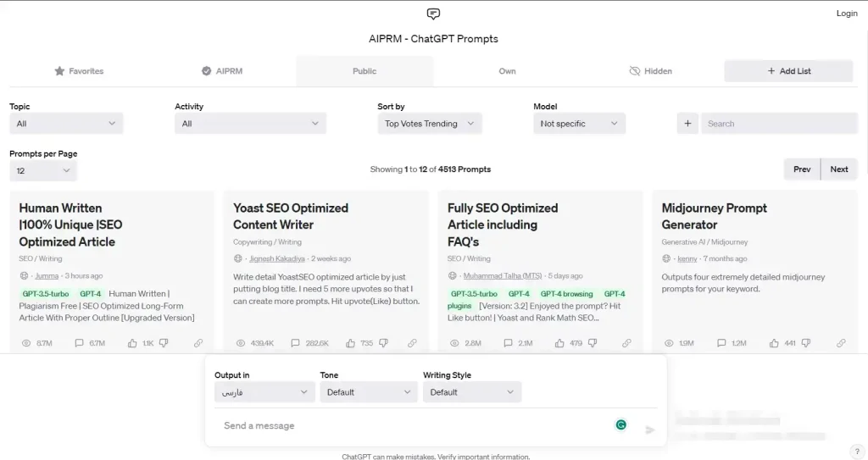Open author Jignesh Kakadiya's profile link
This screenshot has width=868, height=460.
pyautogui.click(x=277, y=258)
